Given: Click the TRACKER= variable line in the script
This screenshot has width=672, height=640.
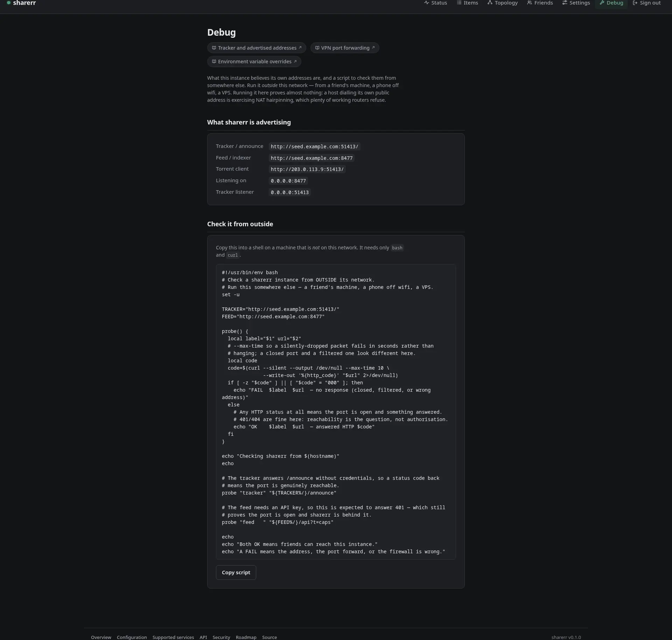Looking at the screenshot, I should point(280,309).
